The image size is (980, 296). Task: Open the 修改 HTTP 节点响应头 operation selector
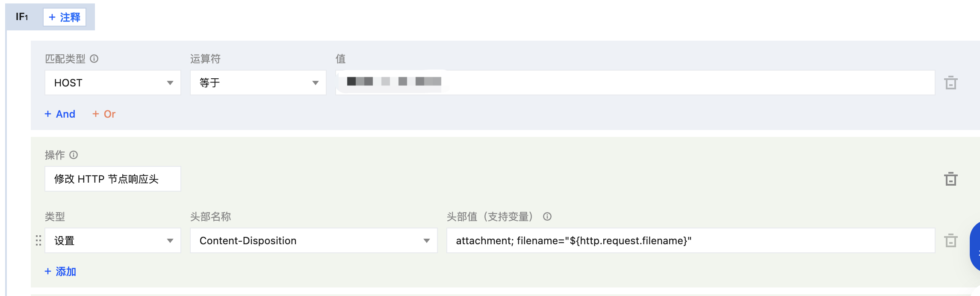(113, 179)
